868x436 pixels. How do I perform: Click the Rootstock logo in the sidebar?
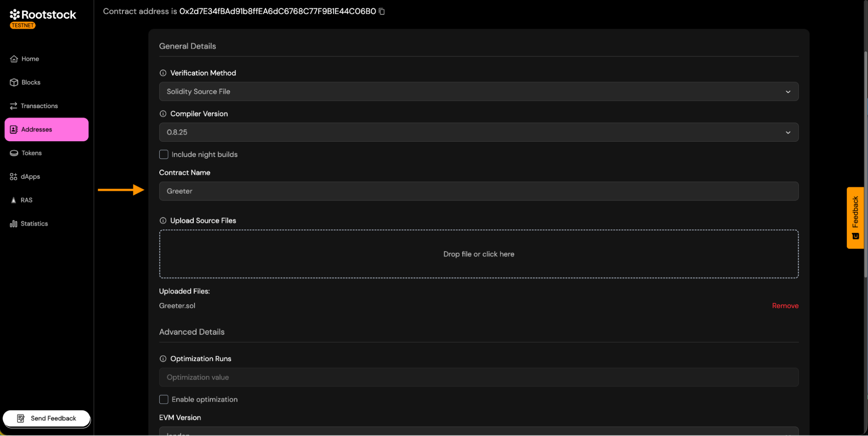coord(43,15)
